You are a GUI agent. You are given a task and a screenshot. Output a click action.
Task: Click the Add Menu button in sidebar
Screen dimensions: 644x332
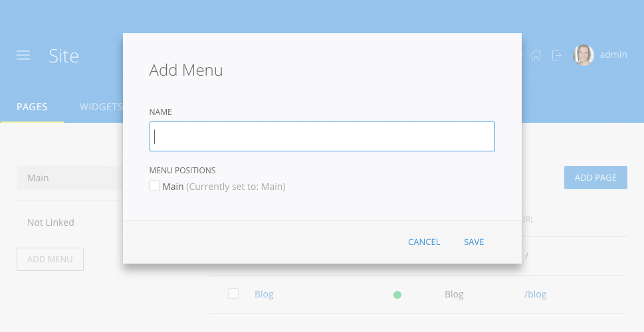tap(50, 259)
